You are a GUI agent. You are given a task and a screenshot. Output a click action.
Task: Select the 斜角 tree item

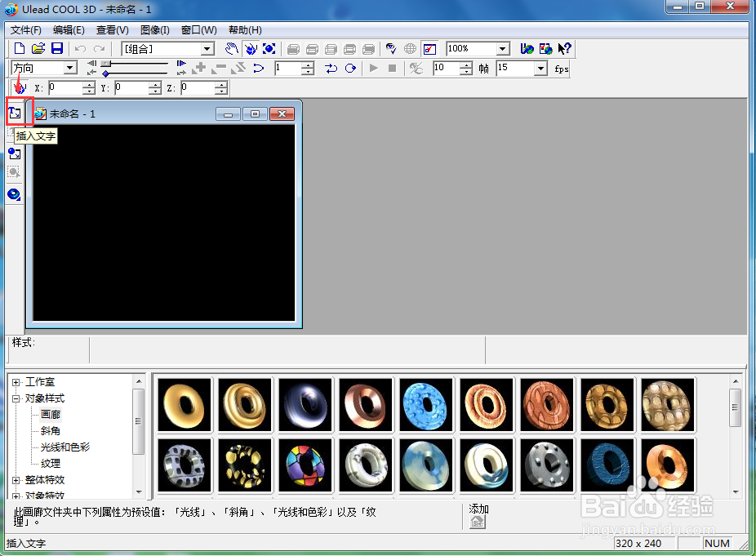(x=51, y=431)
